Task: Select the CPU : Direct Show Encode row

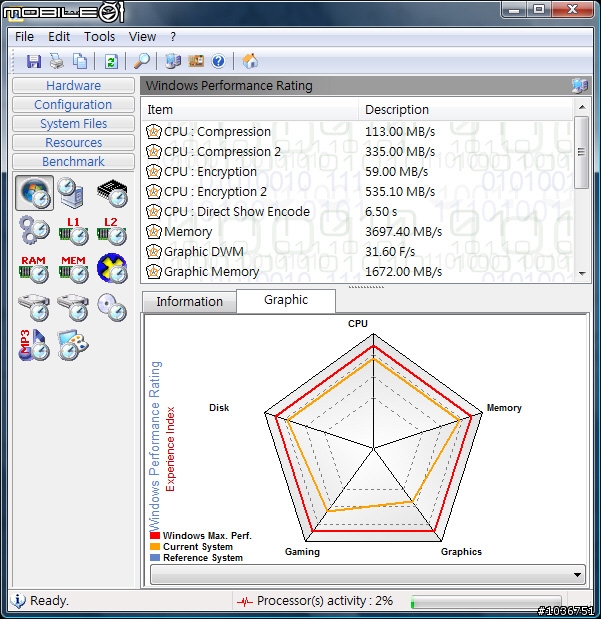Action: click(x=357, y=212)
